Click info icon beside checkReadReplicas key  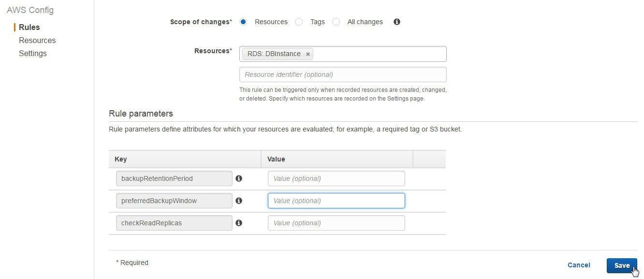[238, 223]
